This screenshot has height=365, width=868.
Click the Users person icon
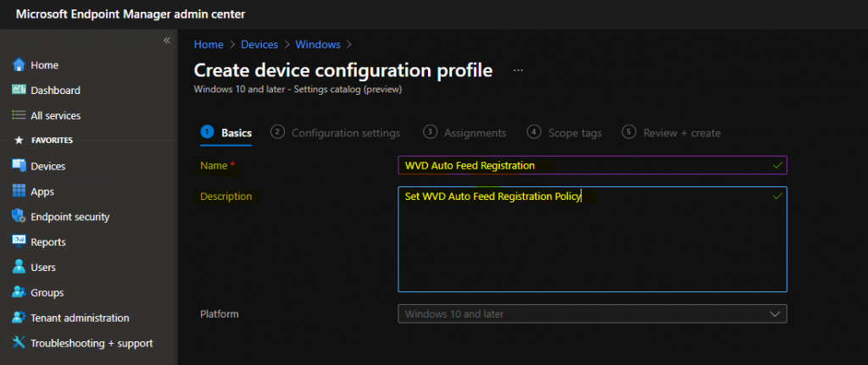pos(19,267)
